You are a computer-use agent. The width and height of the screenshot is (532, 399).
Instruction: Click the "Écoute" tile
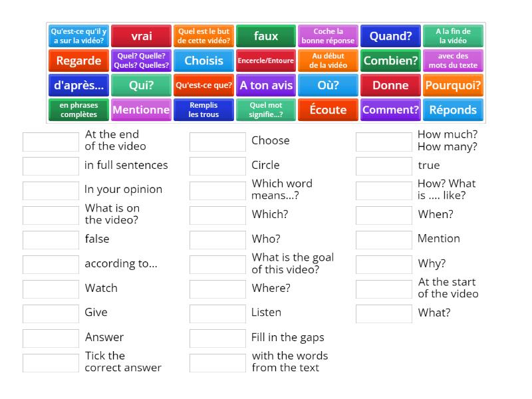click(328, 110)
